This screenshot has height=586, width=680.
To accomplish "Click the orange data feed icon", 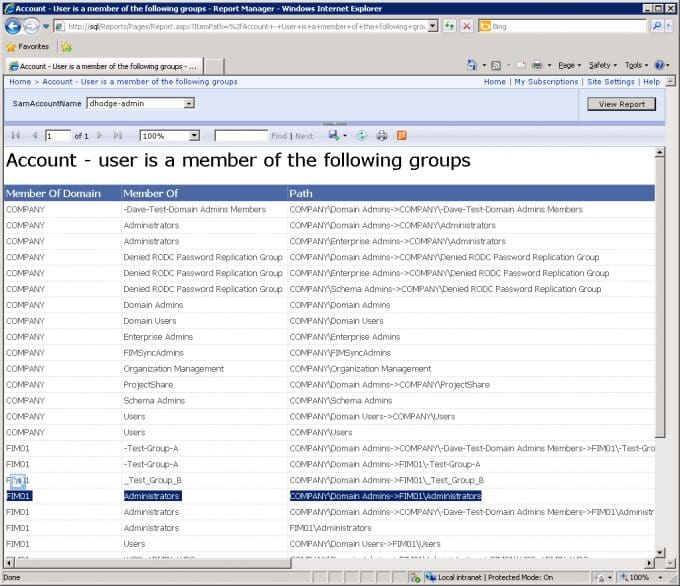I will [x=402, y=136].
